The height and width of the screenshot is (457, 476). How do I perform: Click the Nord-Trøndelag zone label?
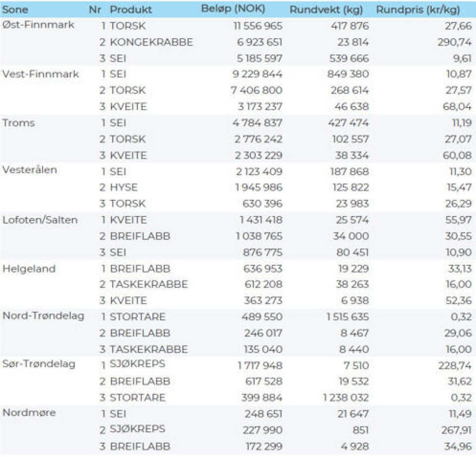[x=43, y=316]
